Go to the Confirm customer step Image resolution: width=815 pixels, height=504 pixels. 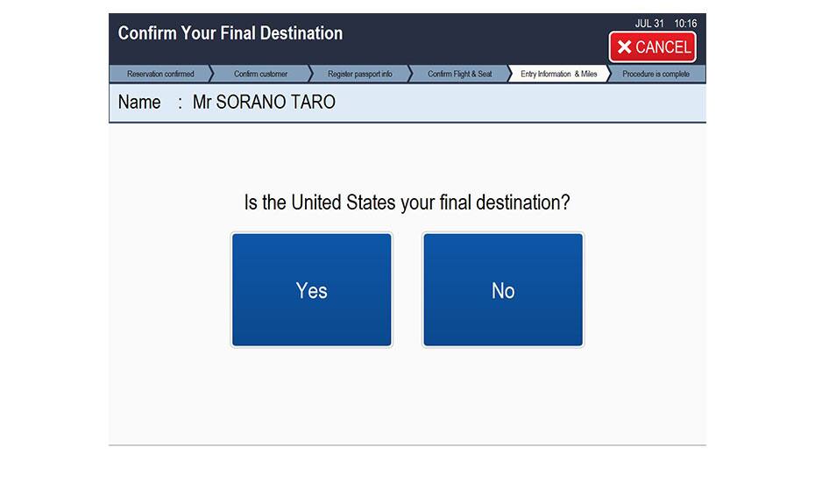(x=260, y=75)
